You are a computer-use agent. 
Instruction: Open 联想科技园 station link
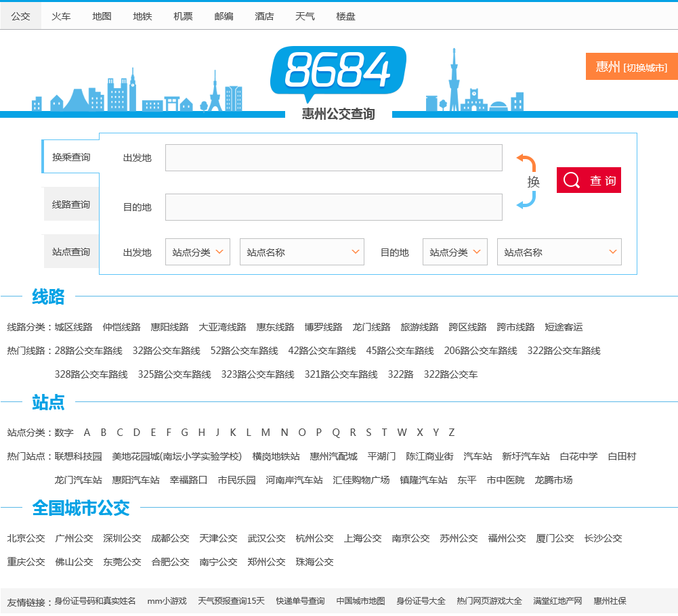(x=79, y=456)
